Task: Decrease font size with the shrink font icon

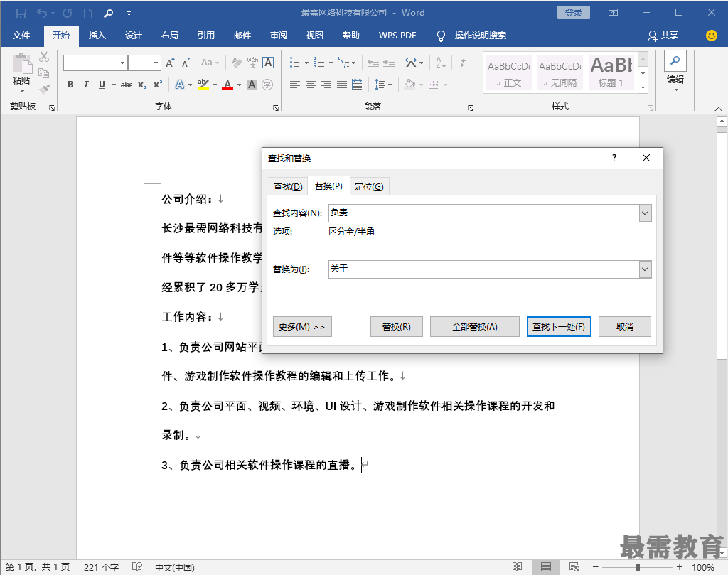Action: pyautogui.click(x=186, y=63)
